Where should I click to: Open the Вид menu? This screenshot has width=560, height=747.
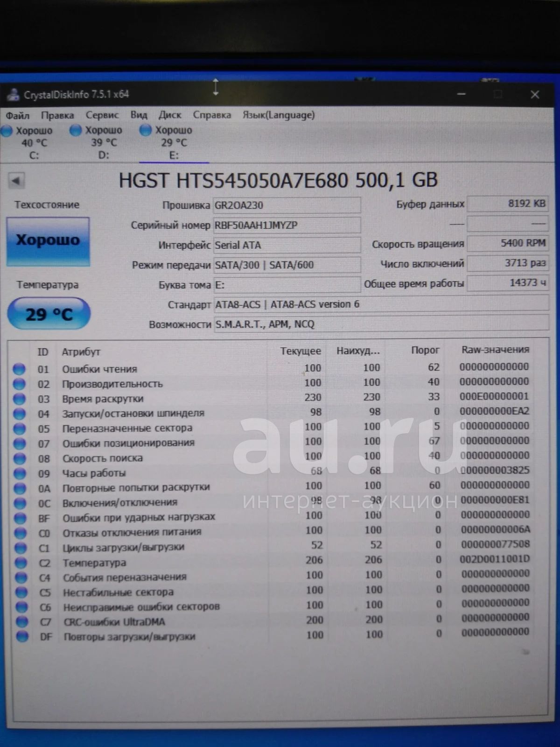pos(139,115)
